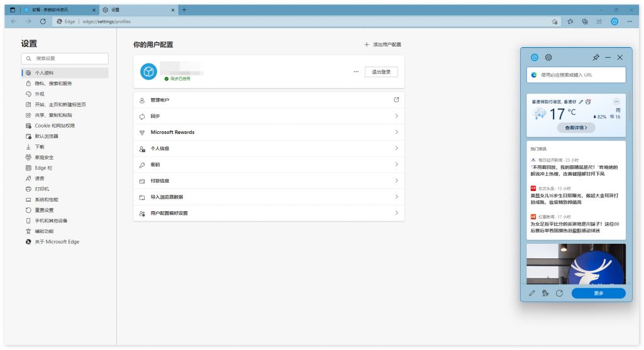The width and height of the screenshot is (644, 350).
Task: Click the Collections icon in toolbar
Action: pyautogui.click(x=584, y=21)
